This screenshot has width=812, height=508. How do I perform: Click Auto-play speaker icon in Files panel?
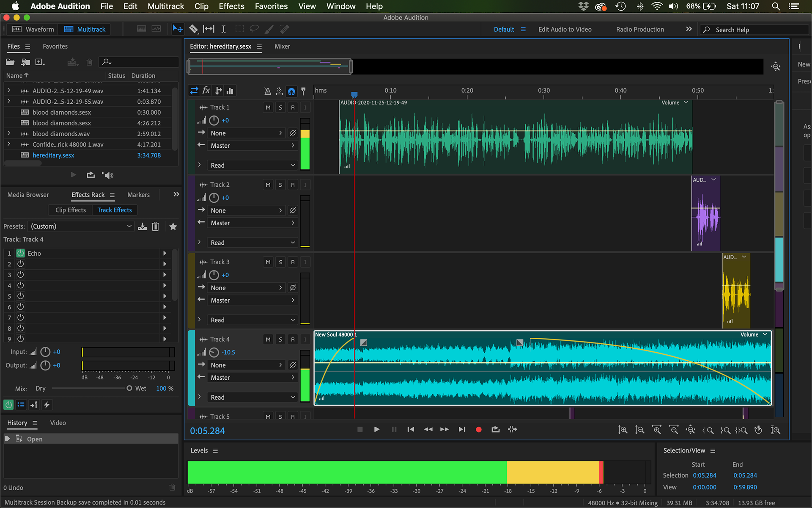(x=108, y=175)
